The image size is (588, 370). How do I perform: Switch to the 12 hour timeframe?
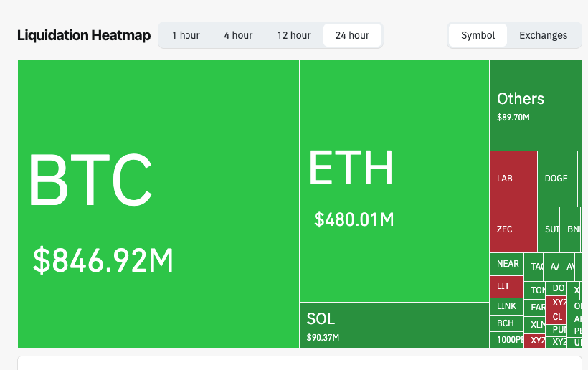click(x=294, y=35)
